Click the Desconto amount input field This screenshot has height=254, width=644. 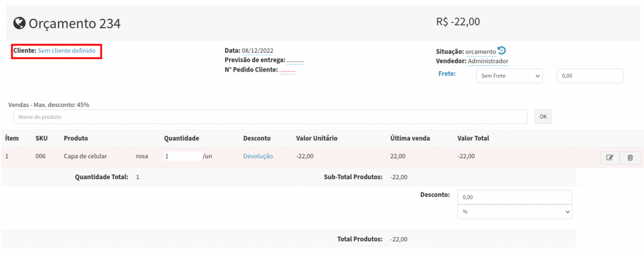click(x=514, y=197)
